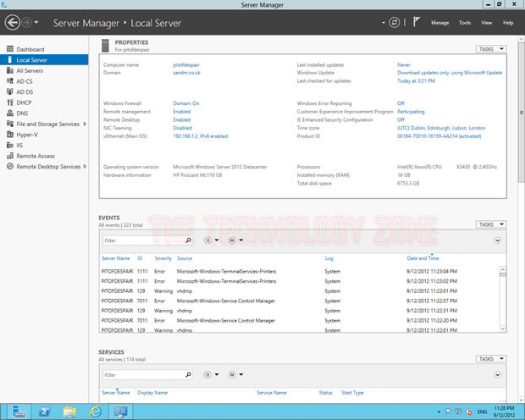Expand the Remote Desktop Services arrow
The image size is (525, 420).
coord(85,167)
